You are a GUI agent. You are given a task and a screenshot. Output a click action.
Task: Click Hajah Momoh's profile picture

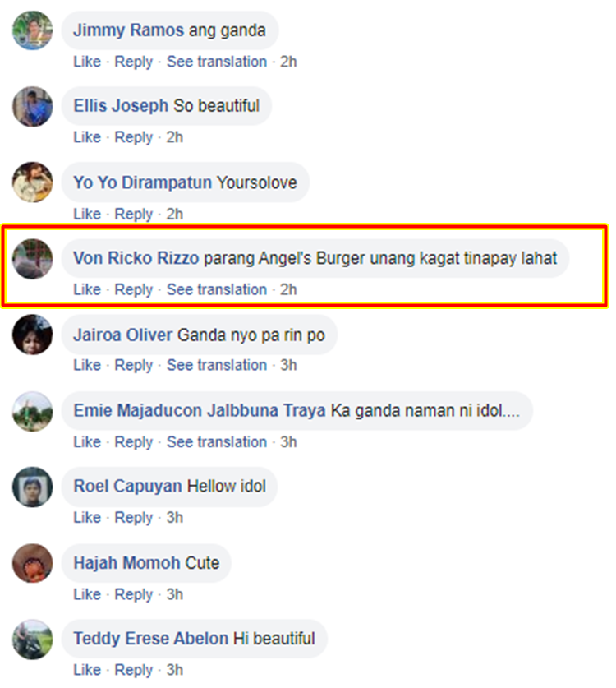click(33, 563)
